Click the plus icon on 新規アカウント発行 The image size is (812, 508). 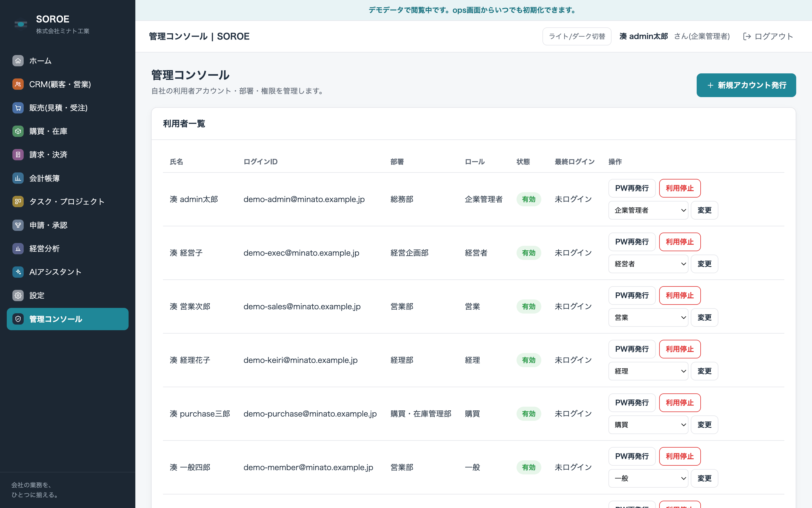click(710, 85)
